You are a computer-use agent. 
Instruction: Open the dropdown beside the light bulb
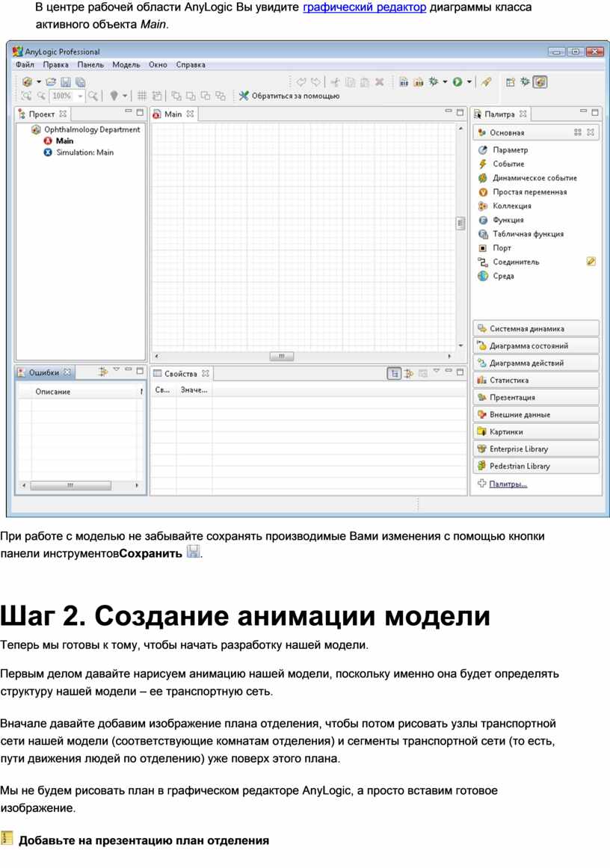125,96
